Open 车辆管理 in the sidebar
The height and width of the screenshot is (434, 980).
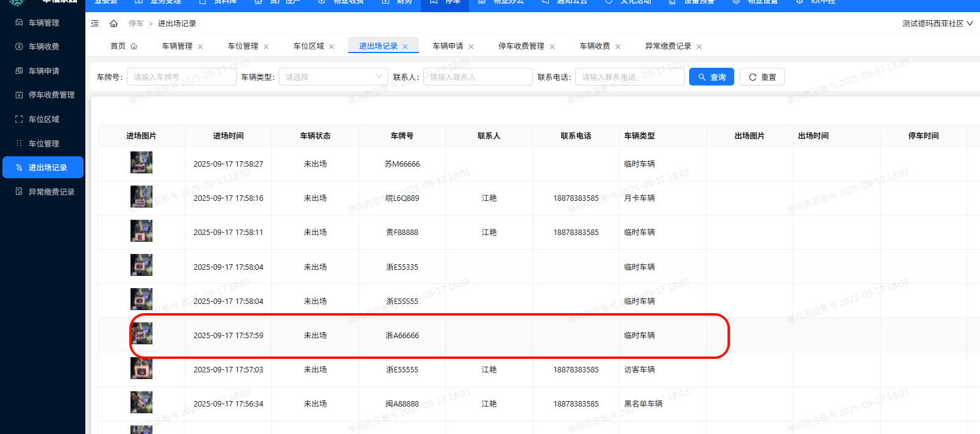[43, 23]
